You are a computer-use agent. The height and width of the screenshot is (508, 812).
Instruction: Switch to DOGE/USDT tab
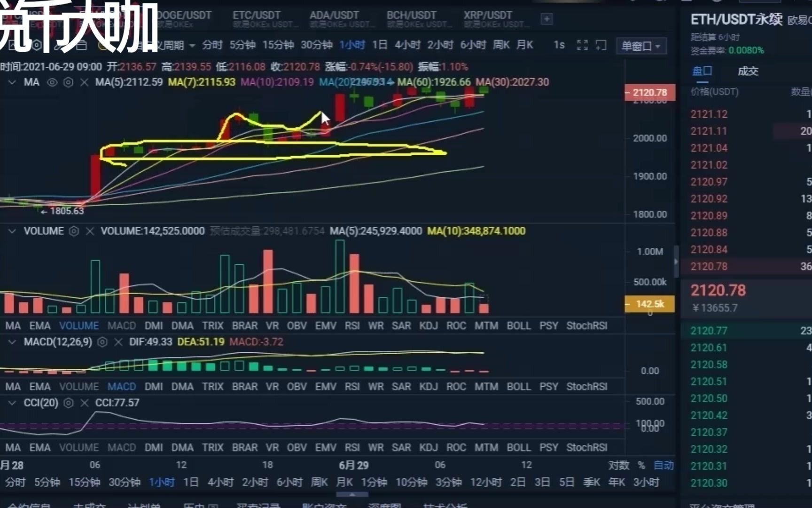[x=184, y=19]
